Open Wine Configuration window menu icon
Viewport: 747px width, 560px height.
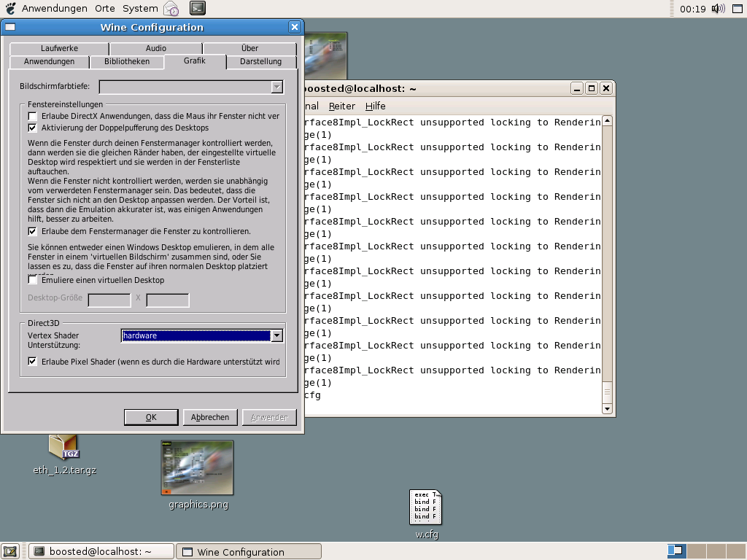point(10,27)
